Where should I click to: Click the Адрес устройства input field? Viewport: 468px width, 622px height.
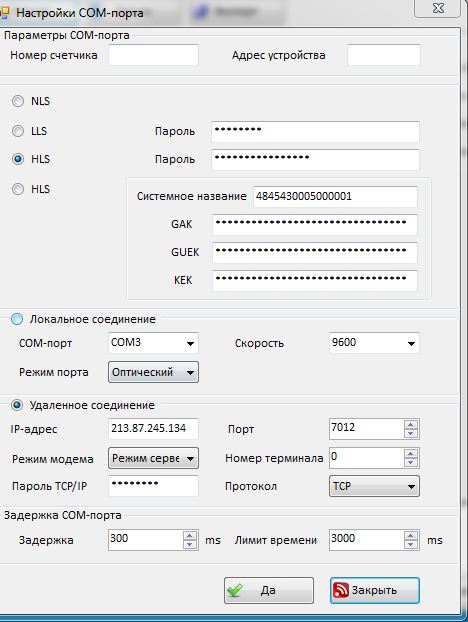[384, 55]
